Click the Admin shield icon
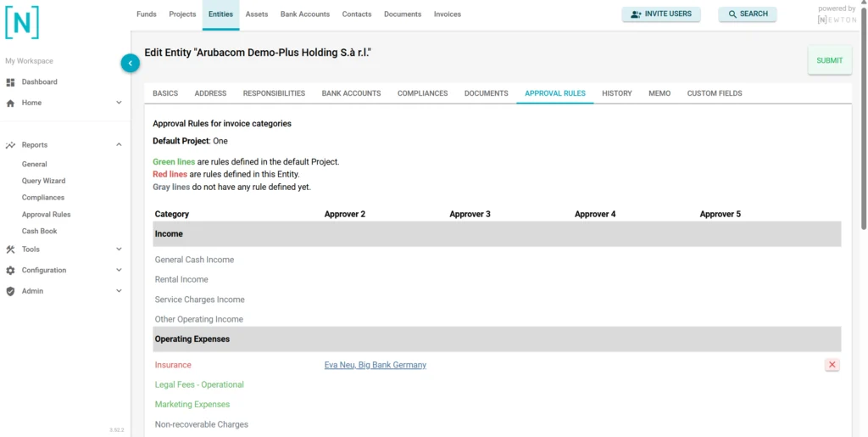This screenshot has width=868, height=437. [x=10, y=291]
